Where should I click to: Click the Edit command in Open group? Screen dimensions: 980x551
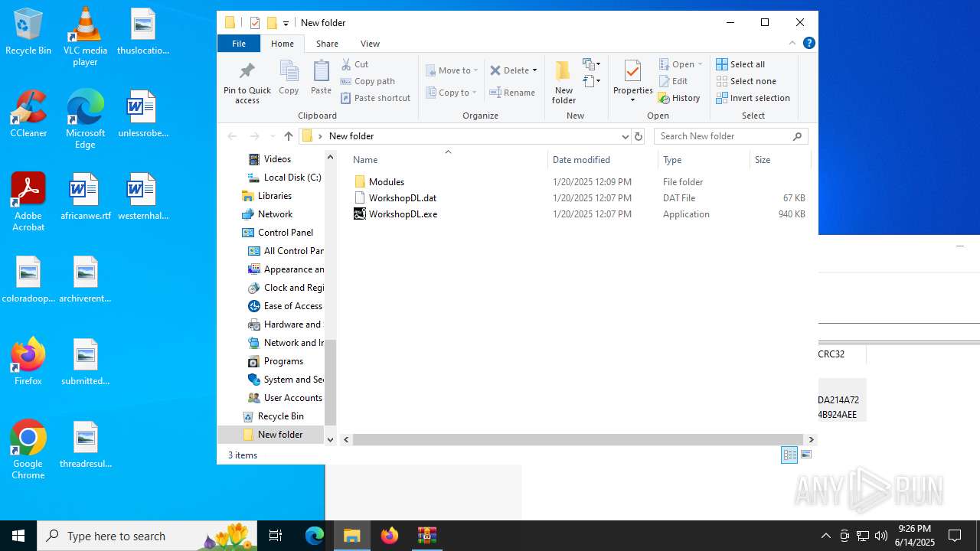673,81
